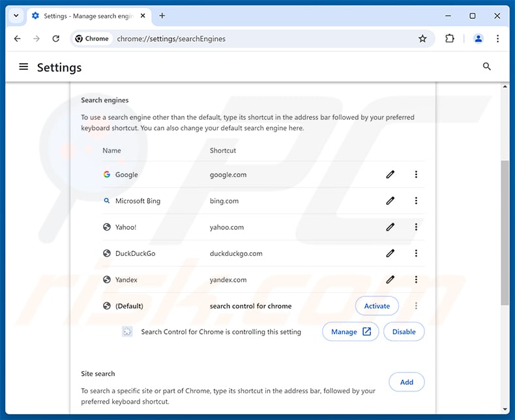Edit the DuckDuckGo search engine entry
Screen dimensions: 515x420
point(390,253)
